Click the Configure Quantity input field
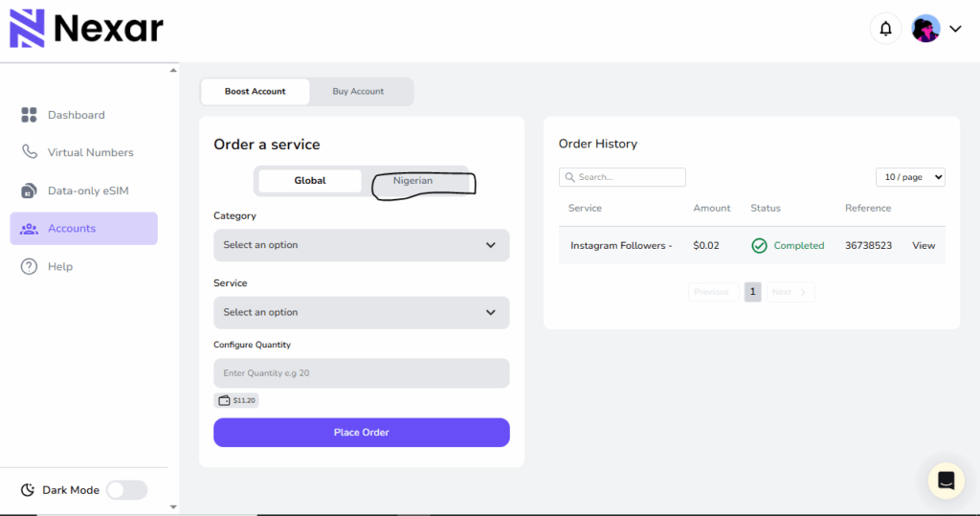 pyautogui.click(x=361, y=373)
